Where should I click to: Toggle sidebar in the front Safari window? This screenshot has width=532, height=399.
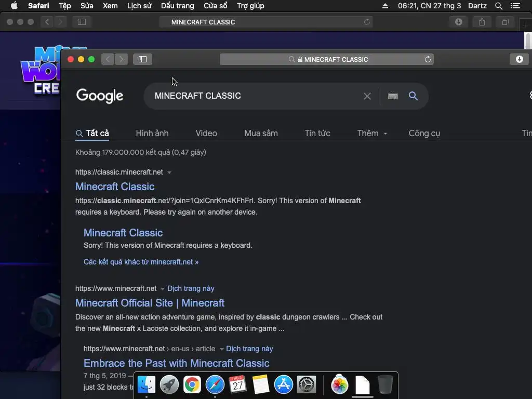142,59
